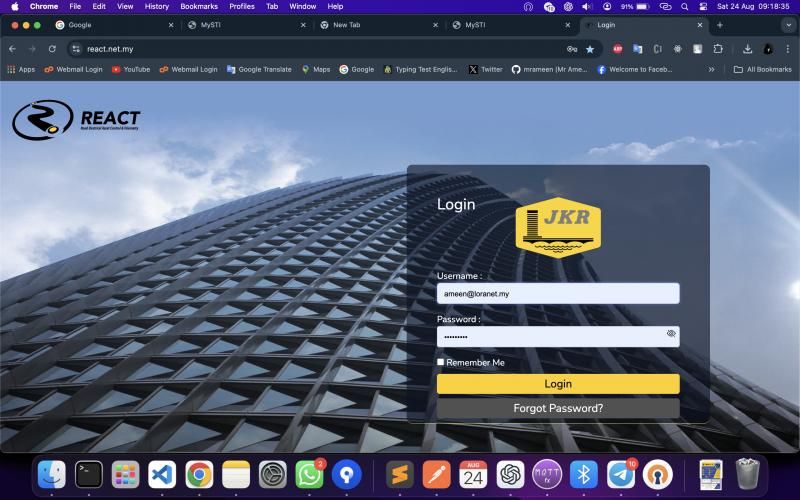Open Calendar from the Dock
The image size is (800, 500).
[473, 474]
